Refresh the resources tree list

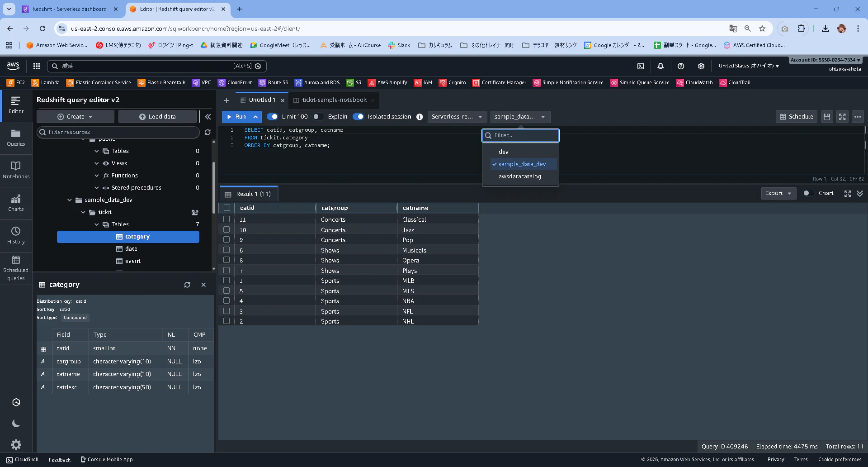[x=208, y=132]
